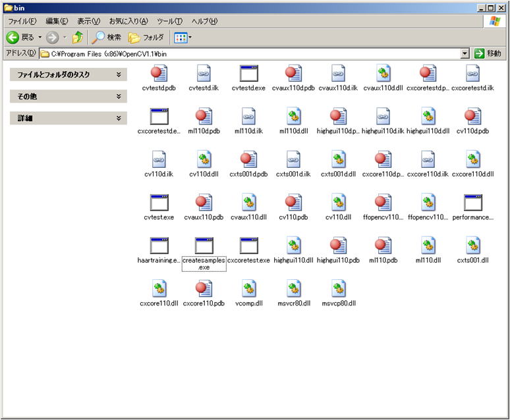Select the cxcoretest.exe application icon
Screen dimensions: 510x420
click(249, 246)
